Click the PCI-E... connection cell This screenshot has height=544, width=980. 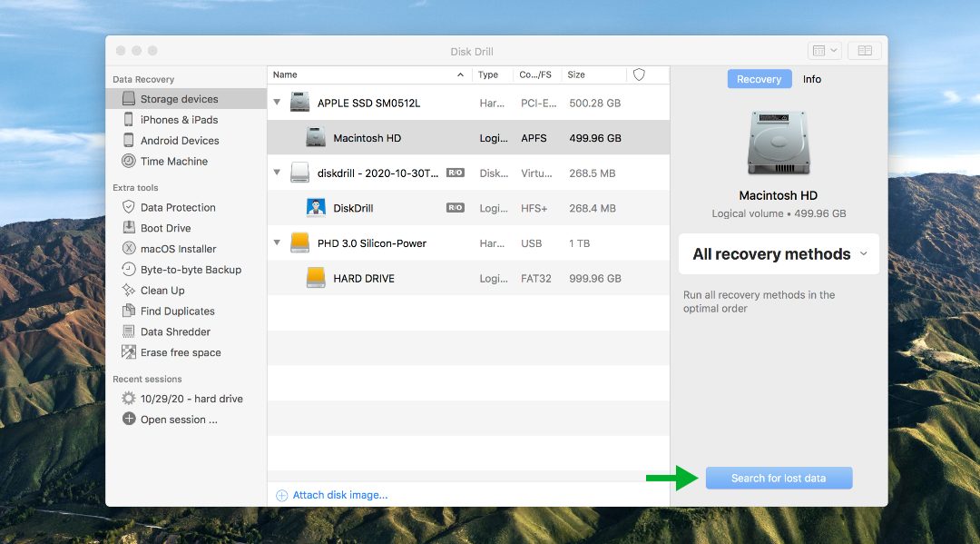point(538,104)
